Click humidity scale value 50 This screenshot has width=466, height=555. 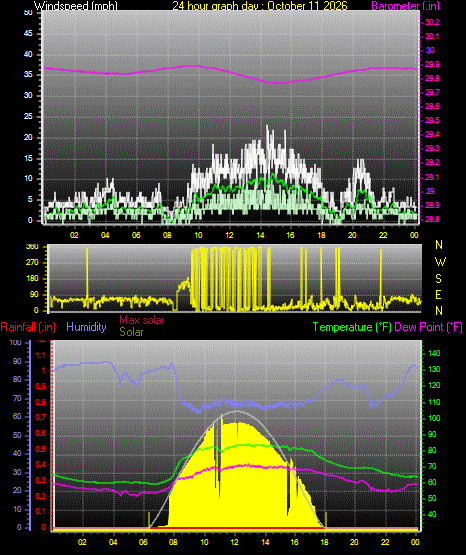click(17, 435)
